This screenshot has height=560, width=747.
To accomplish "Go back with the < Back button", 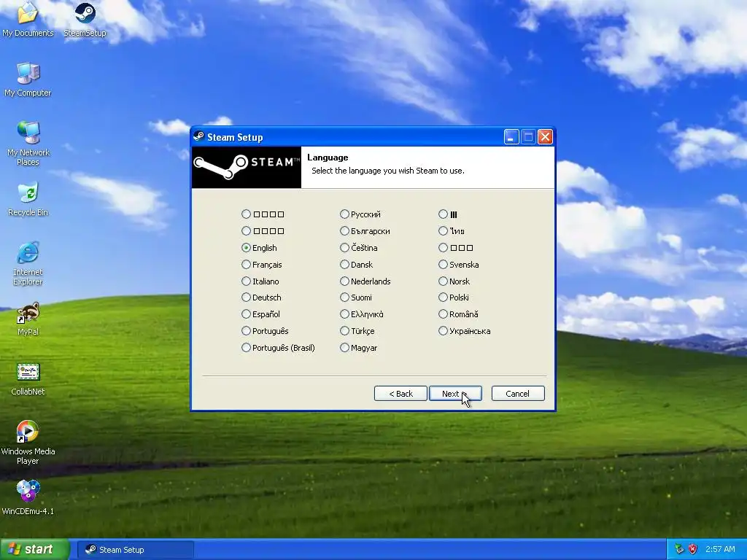I will click(400, 393).
